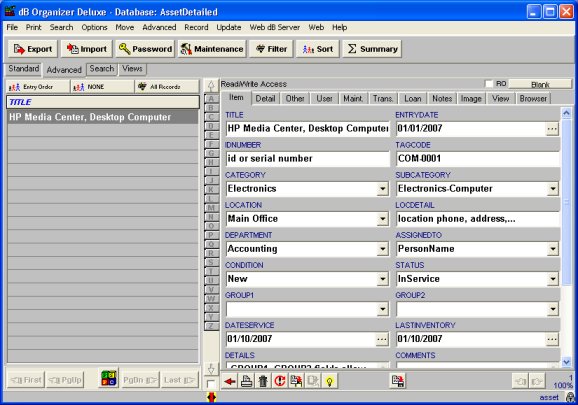Click the printer icon in record toolbar
Viewport: 578px width, 405px height.
pyautogui.click(x=247, y=381)
